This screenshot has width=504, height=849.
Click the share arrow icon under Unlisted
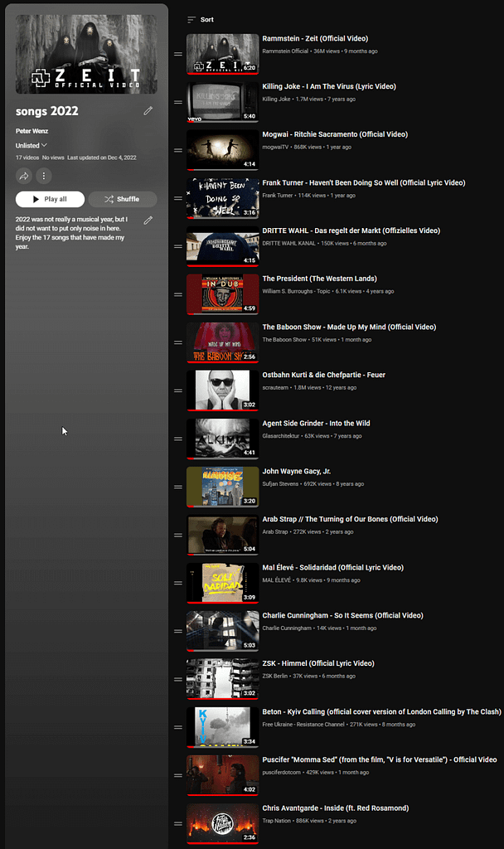tap(24, 176)
